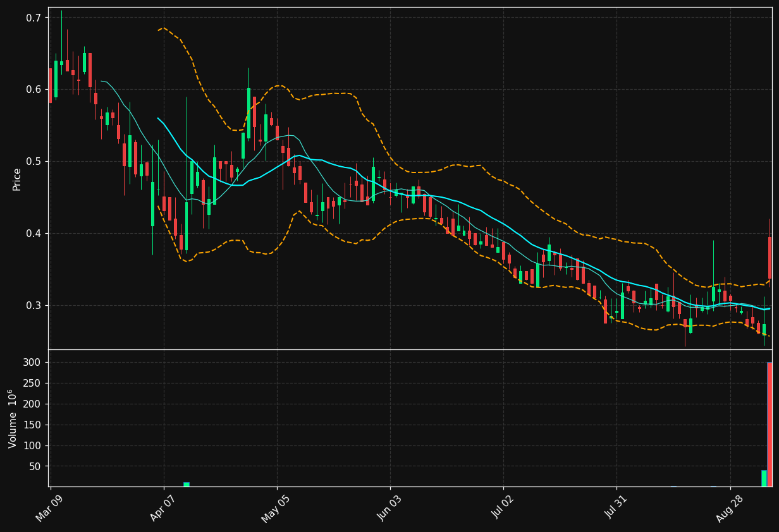Click the cyan volume bar near the right edge
Viewport: 779px width, 532px height.
tap(764, 478)
